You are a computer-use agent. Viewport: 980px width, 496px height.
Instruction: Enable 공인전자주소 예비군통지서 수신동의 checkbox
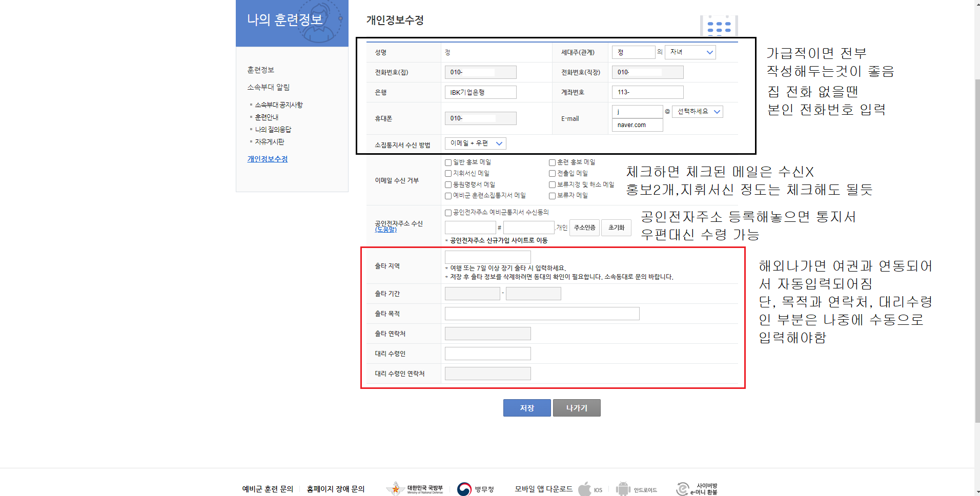click(x=448, y=213)
